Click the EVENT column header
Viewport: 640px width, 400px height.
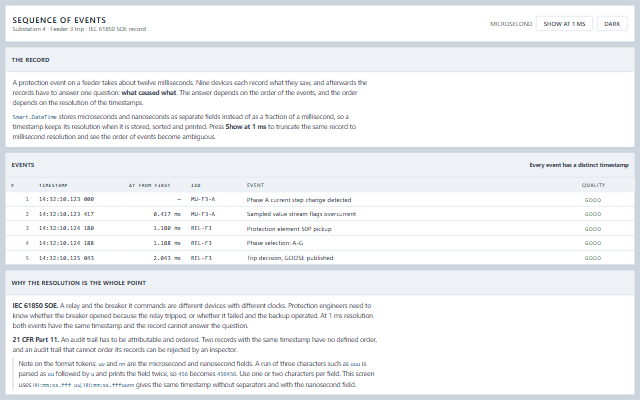tap(255, 185)
